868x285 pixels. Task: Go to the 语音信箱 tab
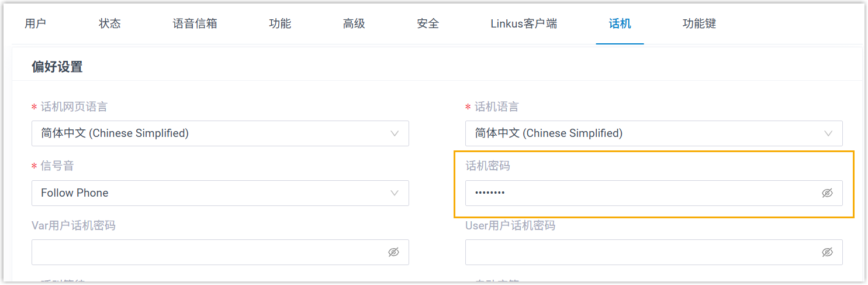point(195,24)
